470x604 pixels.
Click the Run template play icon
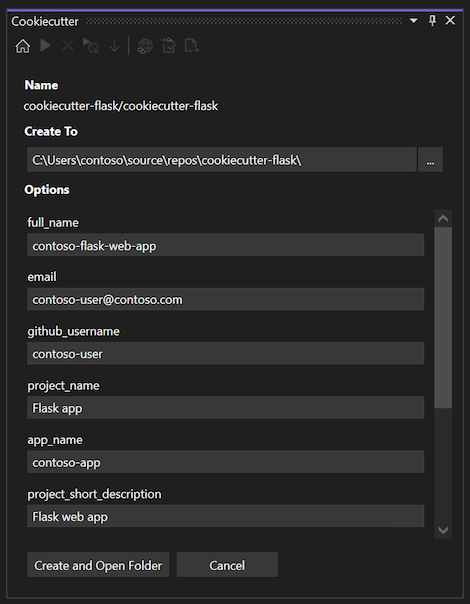(45, 46)
